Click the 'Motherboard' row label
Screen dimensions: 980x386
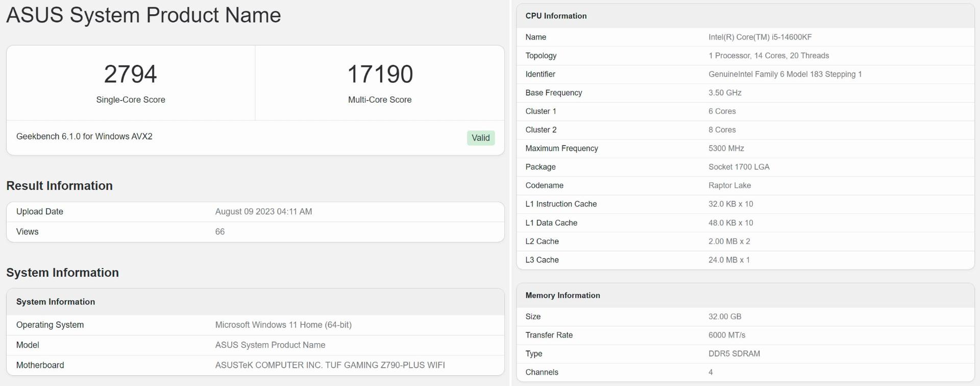(x=40, y=365)
